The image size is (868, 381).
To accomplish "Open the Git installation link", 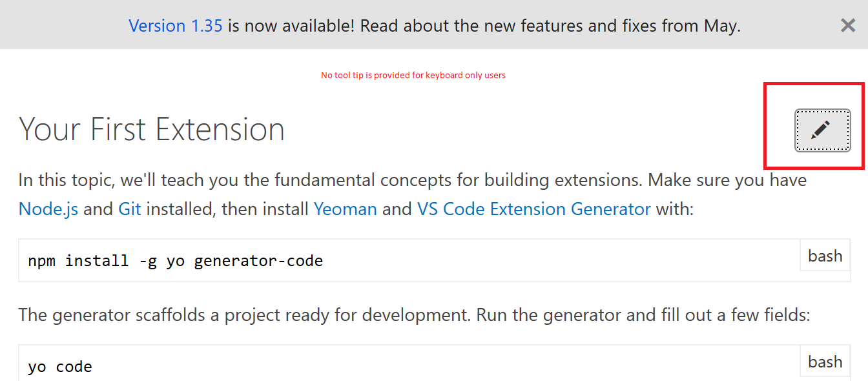I will point(130,209).
